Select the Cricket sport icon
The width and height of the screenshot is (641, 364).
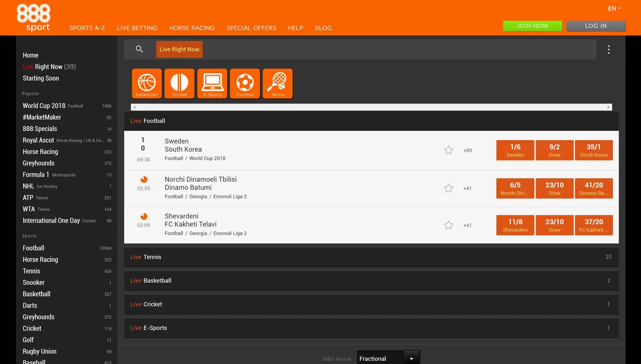(x=179, y=84)
